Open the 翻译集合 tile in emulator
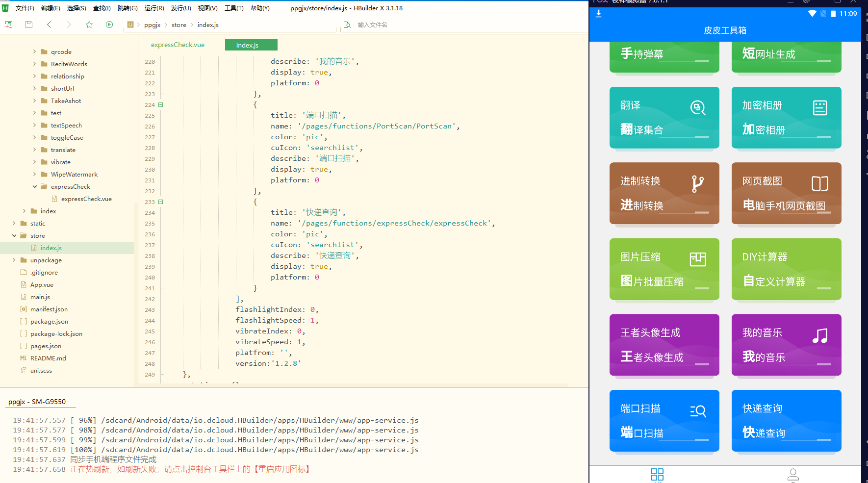The image size is (868, 483). (x=664, y=118)
